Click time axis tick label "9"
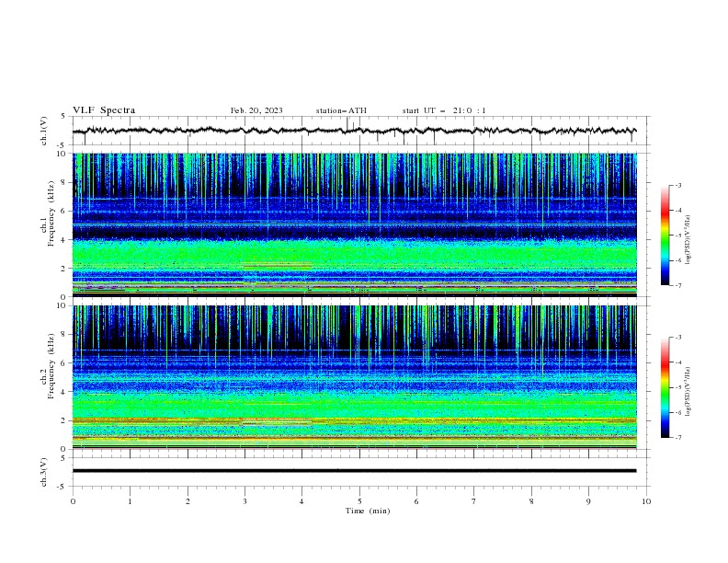The height and width of the screenshot is (563, 728). click(x=588, y=501)
